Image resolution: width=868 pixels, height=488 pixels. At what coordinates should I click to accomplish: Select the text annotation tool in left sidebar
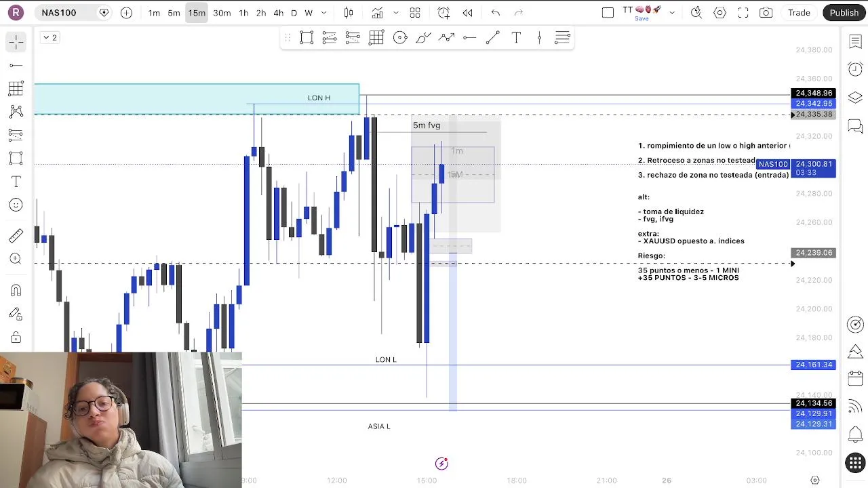click(16, 182)
